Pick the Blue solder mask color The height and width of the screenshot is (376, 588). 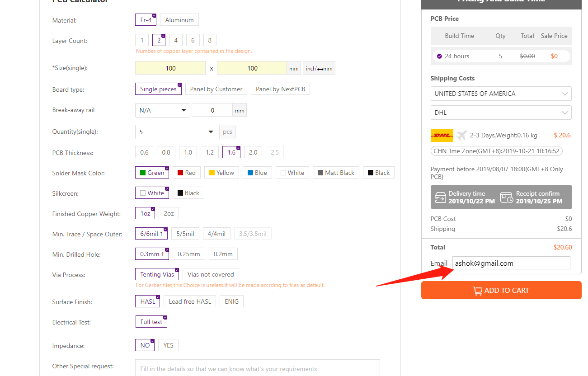[x=257, y=173]
